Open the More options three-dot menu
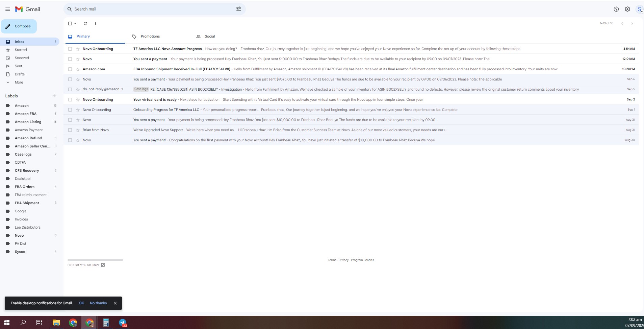 pos(95,23)
